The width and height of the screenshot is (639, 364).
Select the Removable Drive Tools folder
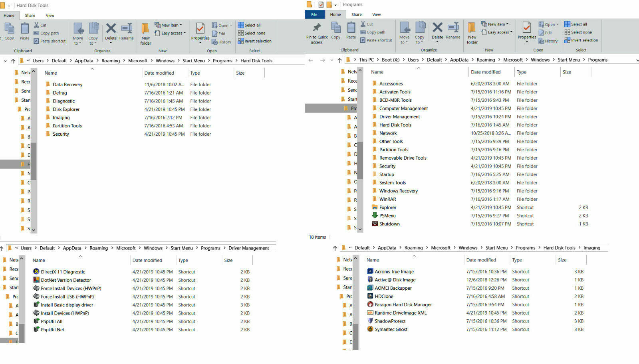click(403, 158)
